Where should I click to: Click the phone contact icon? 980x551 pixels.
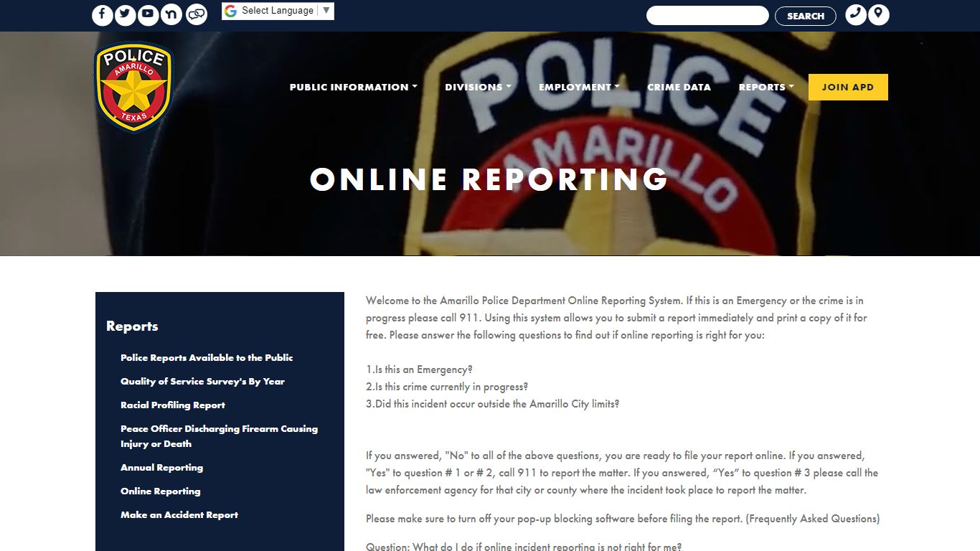(856, 14)
